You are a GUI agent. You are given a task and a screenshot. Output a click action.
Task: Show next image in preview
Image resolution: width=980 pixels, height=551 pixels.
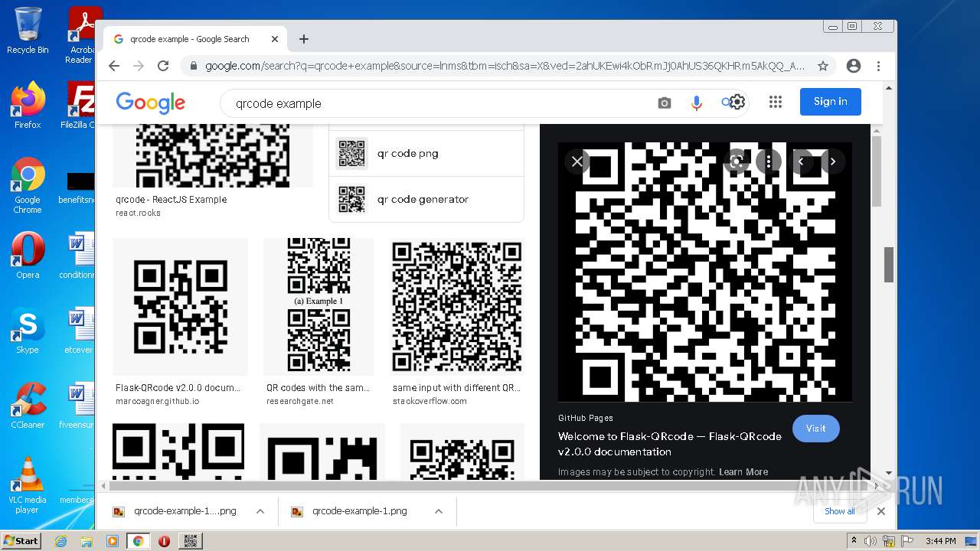coord(833,161)
